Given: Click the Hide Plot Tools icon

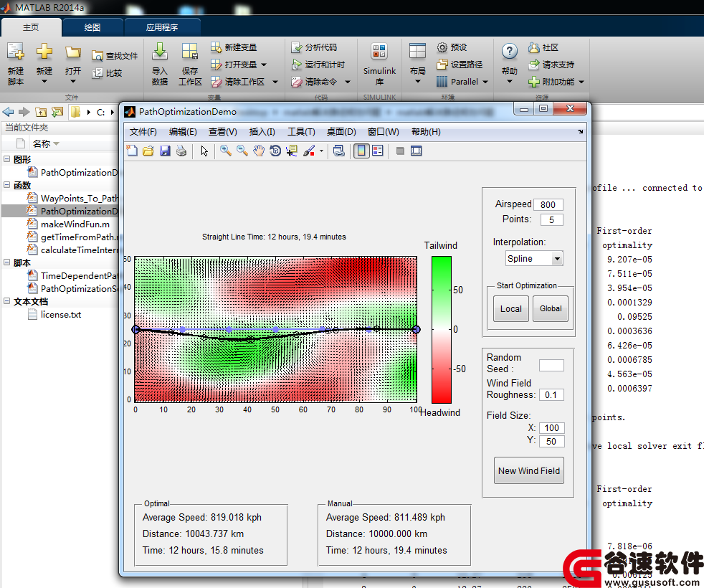Looking at the screenshot, I should (x=400, y=151).
